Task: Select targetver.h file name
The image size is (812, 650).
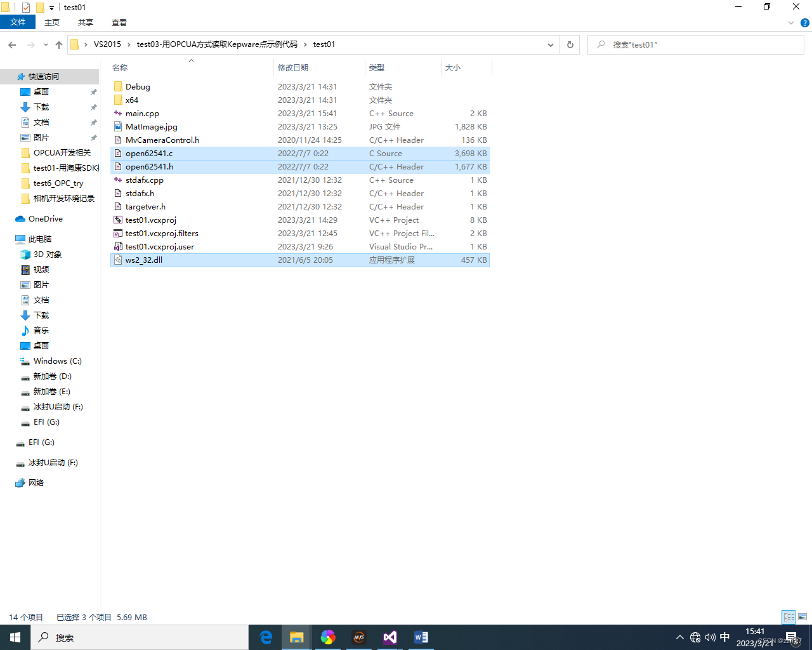Action: point(145,207)
